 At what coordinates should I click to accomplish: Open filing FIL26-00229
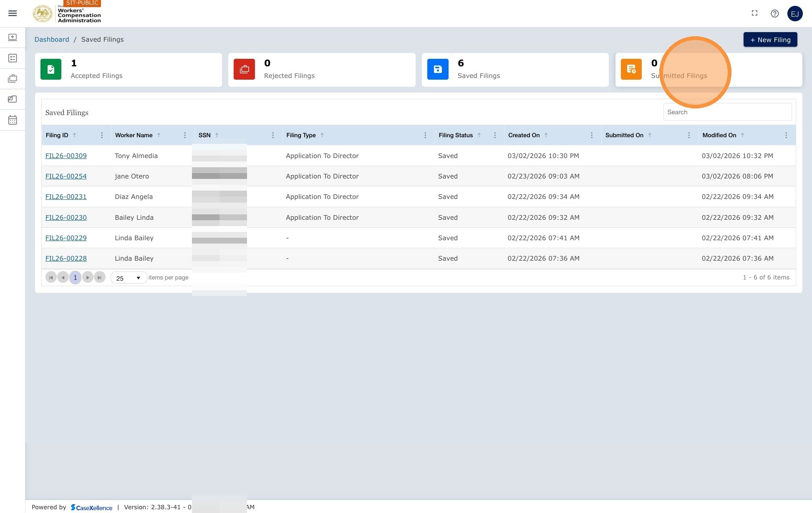click(x=66, y=238)
